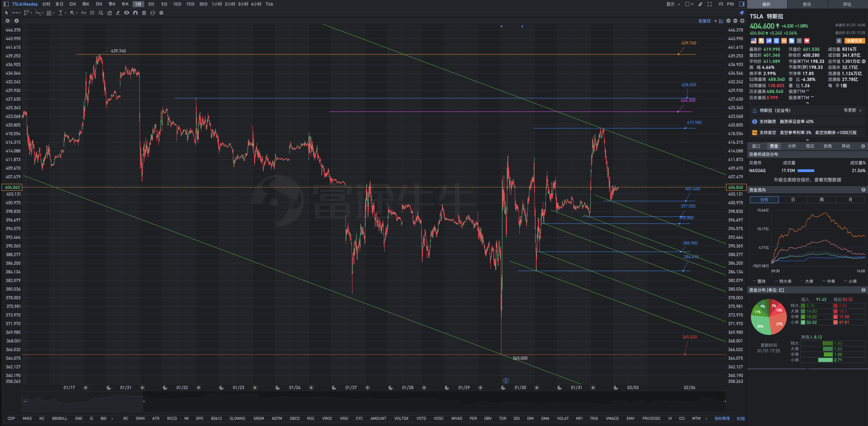
Task: Zoom in chart with plus icon
Action: coord(742,21)
